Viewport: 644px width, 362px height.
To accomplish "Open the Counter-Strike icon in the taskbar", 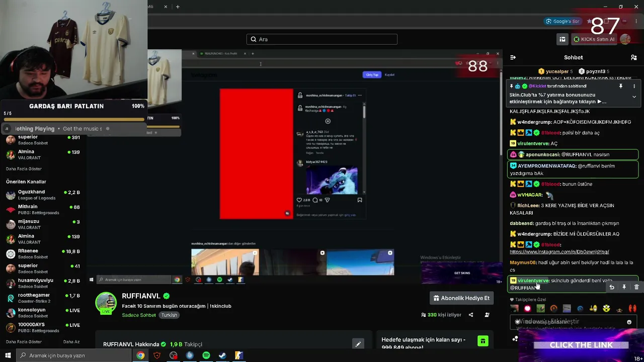I will point(239,355).
